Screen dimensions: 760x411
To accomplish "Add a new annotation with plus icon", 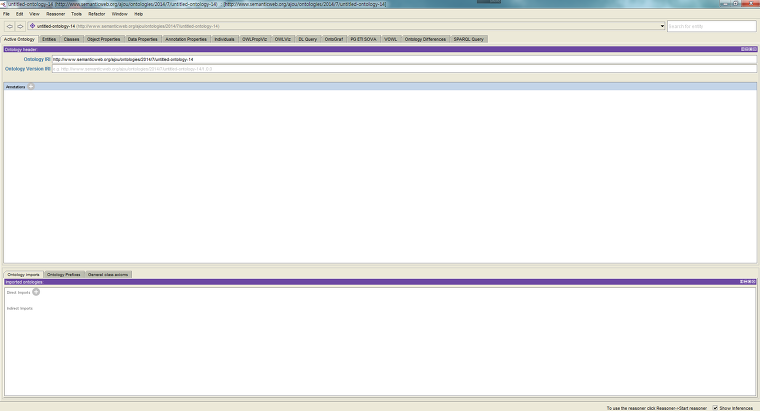I will coord(31,87).
